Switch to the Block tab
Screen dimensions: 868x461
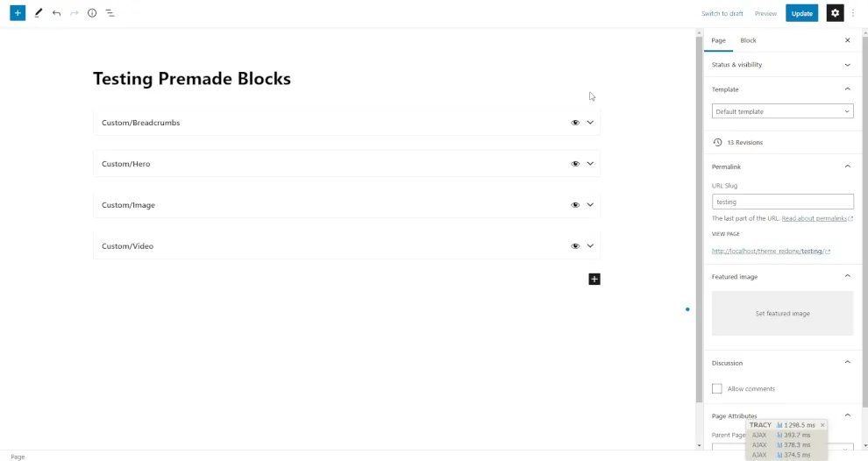[748, 40]
